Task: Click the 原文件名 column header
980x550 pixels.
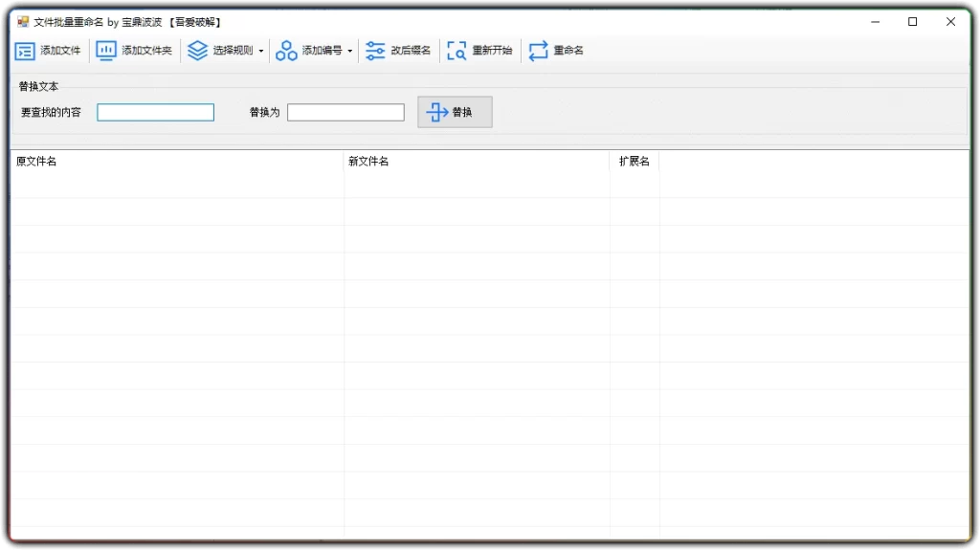Action: (177, 162)
